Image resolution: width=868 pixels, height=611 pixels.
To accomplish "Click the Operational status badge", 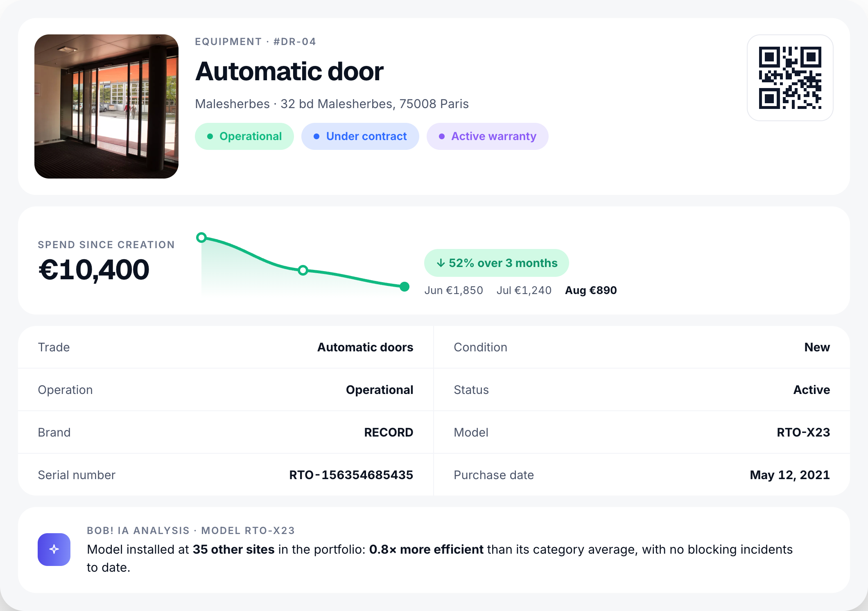I will tap(244, 136).
